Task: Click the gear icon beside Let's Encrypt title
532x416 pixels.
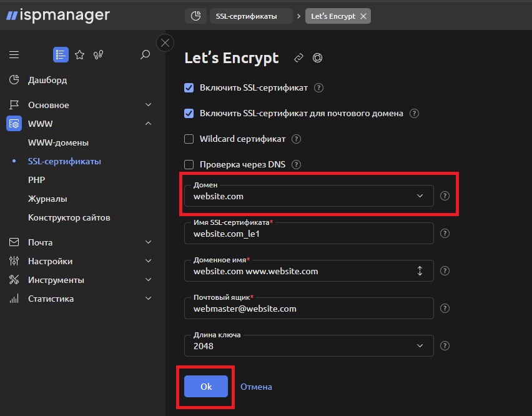Action: [317, 57]
